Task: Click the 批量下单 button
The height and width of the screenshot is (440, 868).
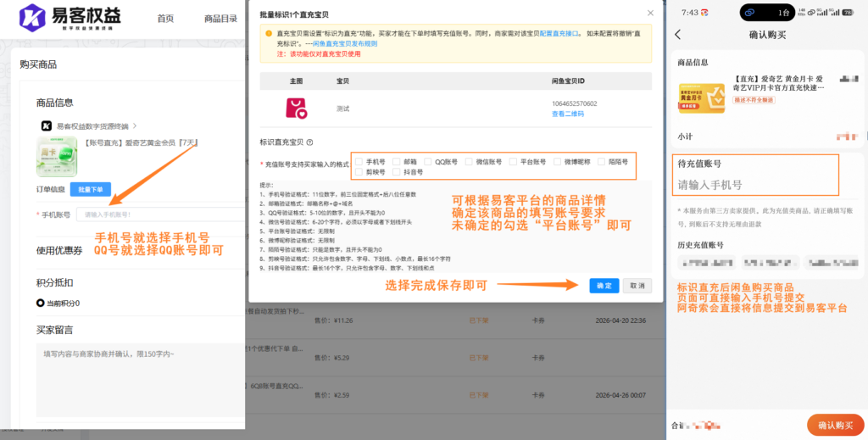Action: pyautogui.click(x=90, y=189)
